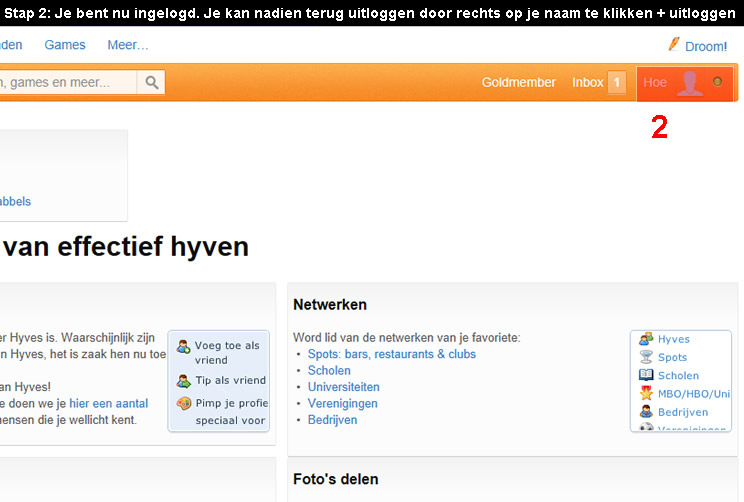Open the Universiteiten link
The image size is (744, 502).
(x=344, y=387)
